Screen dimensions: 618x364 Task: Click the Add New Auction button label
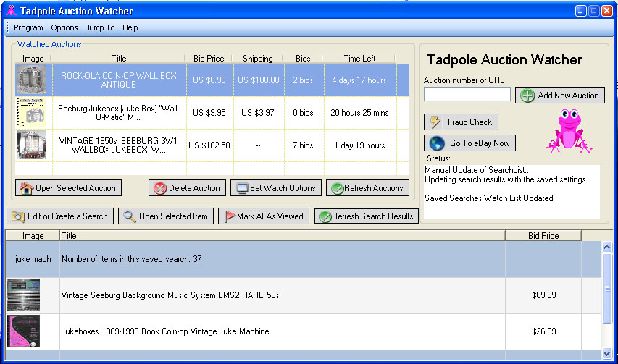tap(568, 96)
